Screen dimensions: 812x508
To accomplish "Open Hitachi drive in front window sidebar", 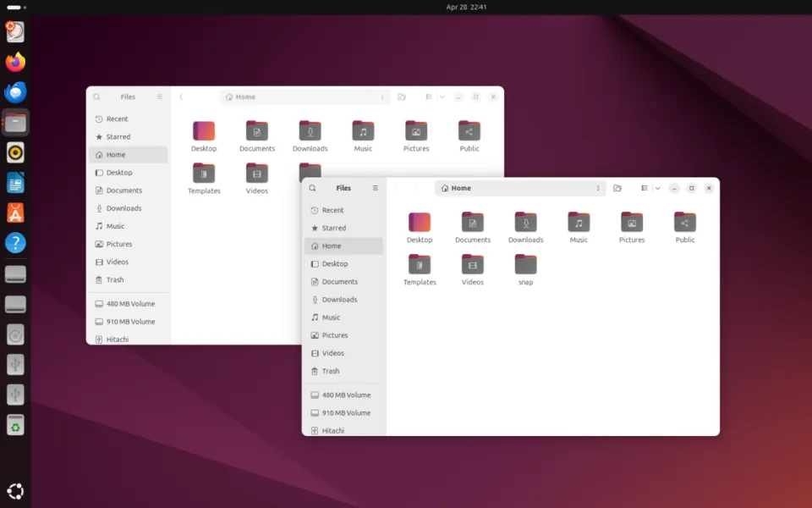I will (x=344, y=430).
